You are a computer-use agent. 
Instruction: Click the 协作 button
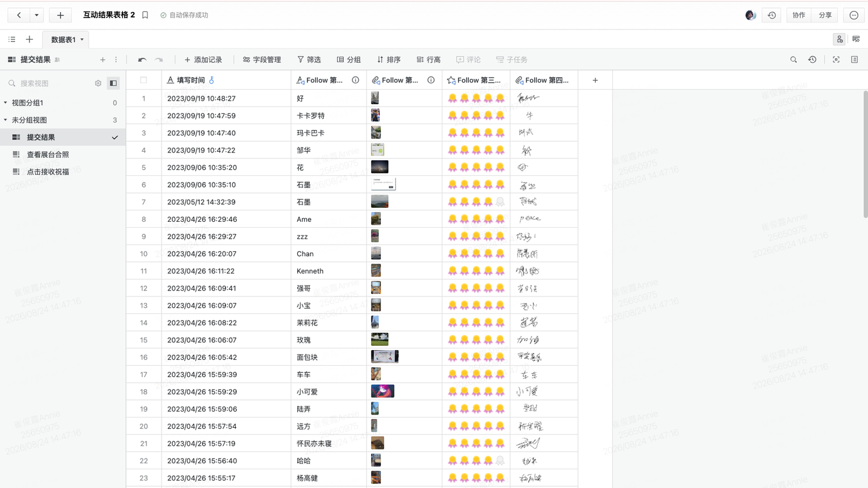click(799, 15)
